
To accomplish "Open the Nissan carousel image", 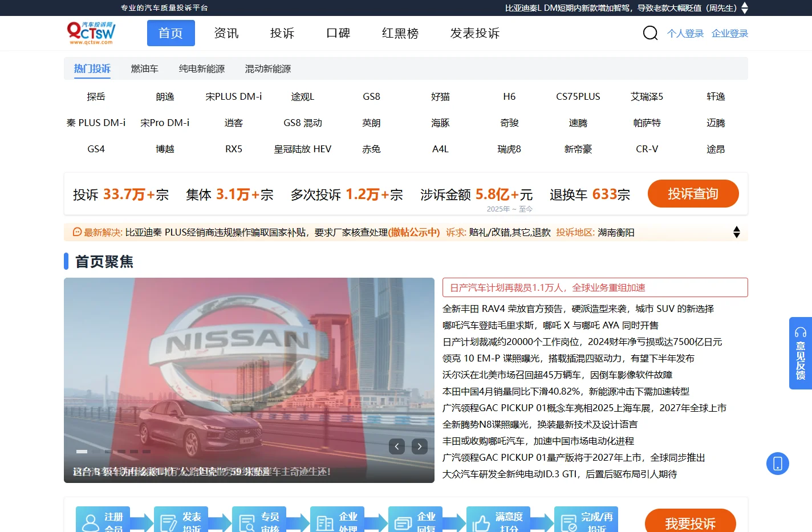I will click(x=249, y=380).
